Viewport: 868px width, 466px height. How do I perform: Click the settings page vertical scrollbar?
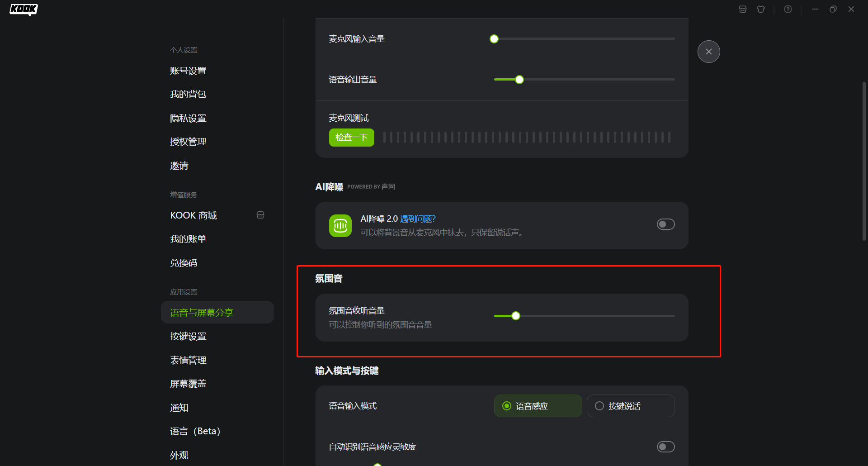pos(864,161)
